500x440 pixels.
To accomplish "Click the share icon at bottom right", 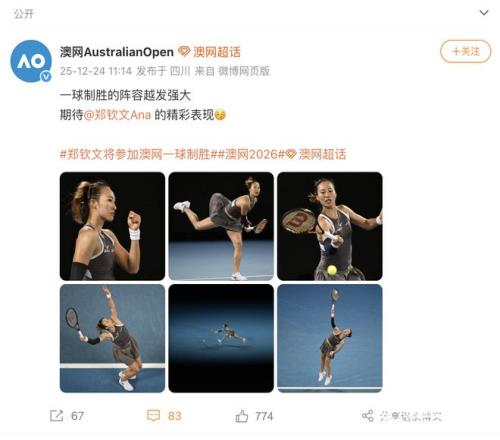I will (x=367, y=416).
